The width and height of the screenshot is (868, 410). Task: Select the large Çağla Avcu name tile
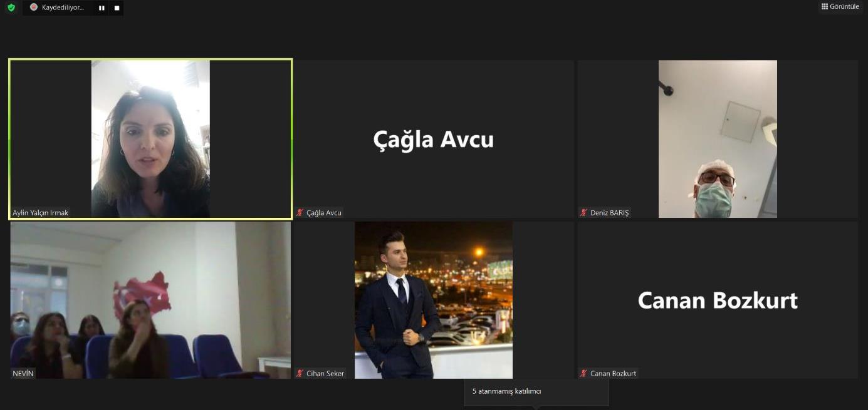[x=434, y=139]
